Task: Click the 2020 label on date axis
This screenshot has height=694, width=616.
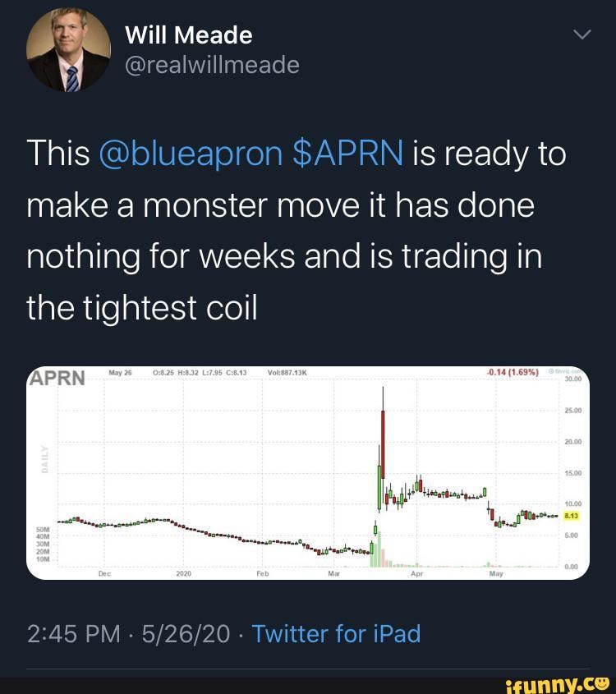Action: pyautogui.click(x=183, y=574)
